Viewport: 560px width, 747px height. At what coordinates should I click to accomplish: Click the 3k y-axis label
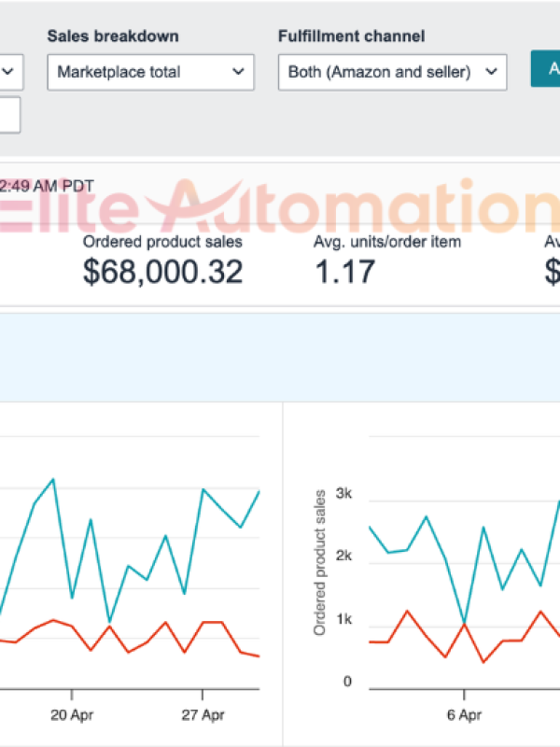[x=343, y=493]
